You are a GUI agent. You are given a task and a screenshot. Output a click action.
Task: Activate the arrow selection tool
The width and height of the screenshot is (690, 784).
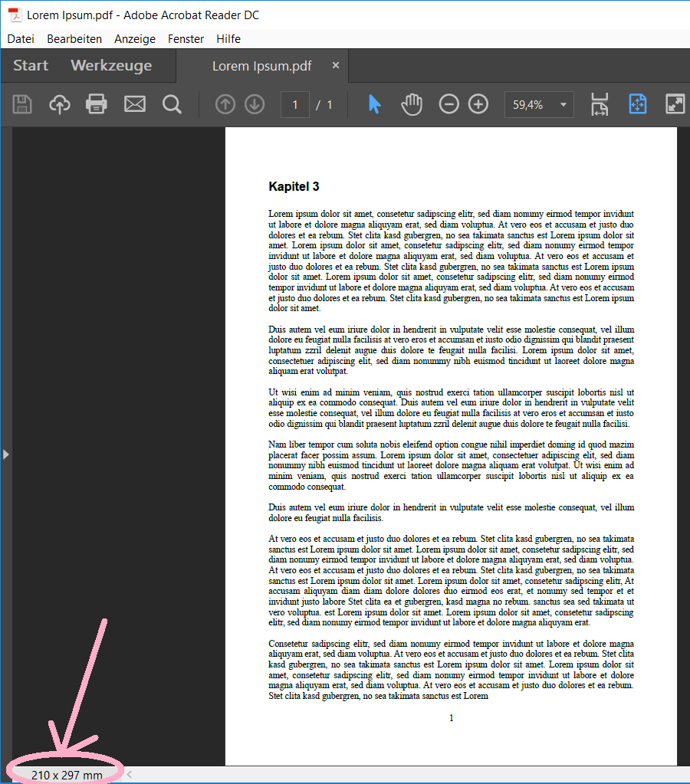pos(374,104)
